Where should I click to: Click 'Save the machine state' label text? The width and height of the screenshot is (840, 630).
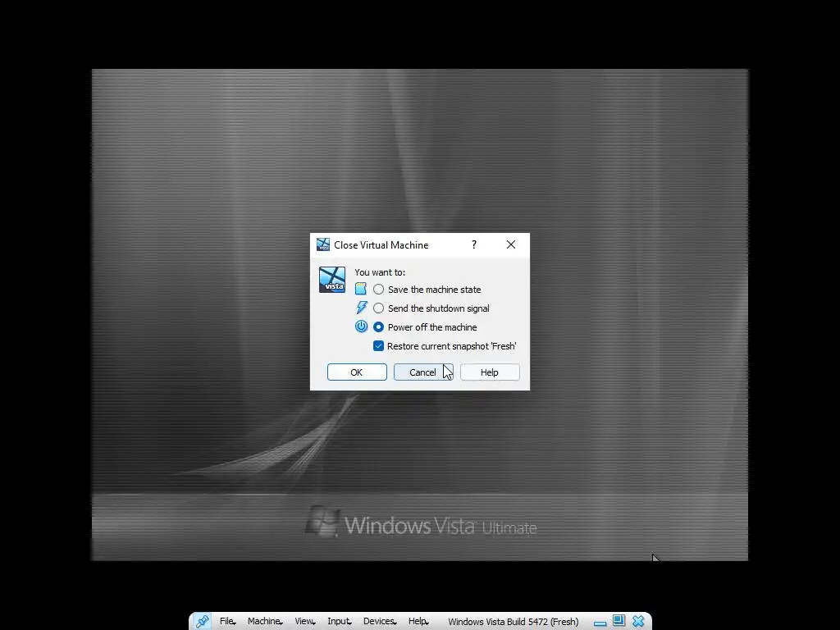435,290
